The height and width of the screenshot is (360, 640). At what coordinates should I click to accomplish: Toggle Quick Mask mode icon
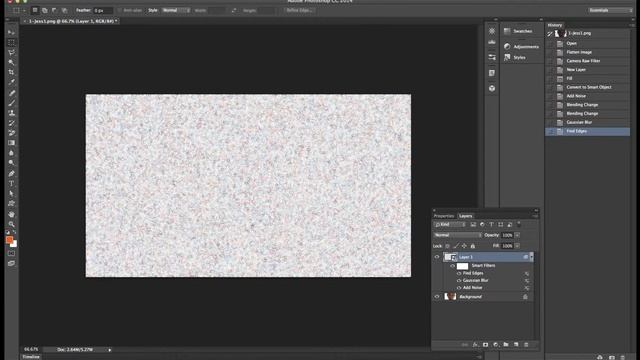click(11, 253)
